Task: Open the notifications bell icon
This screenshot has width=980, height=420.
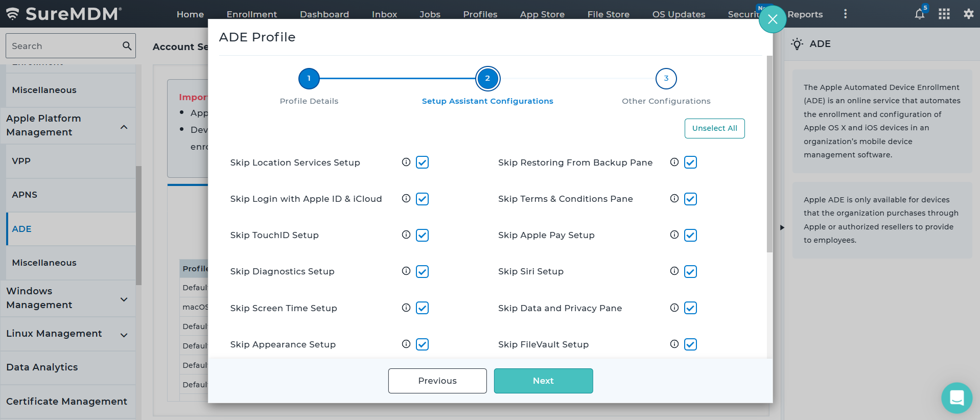Action: (x=919, y=14)
